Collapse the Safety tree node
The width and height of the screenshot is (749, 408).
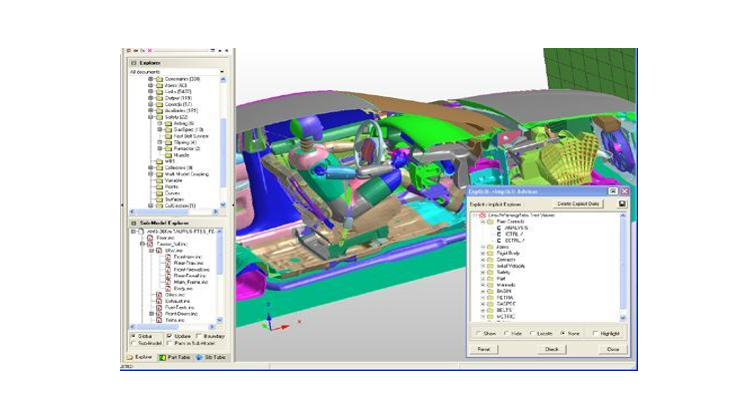pyautogui.click(x=149, y=116)
